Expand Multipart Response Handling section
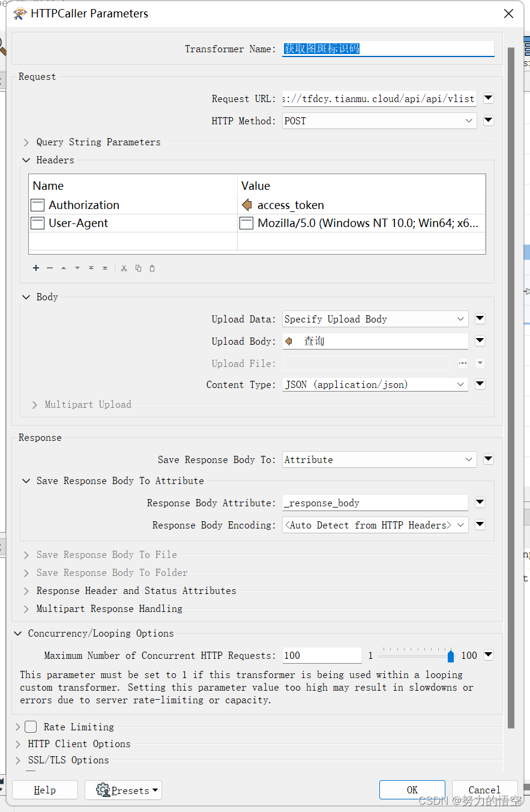 26,609
